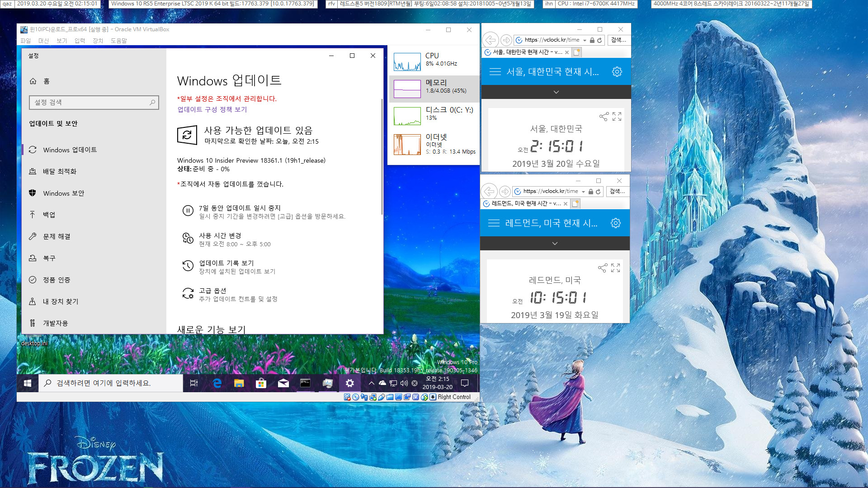This screenshot has height=488, width=868.
Task: Select 배달 최적화 in sidebar
Action: coord(94,171)
